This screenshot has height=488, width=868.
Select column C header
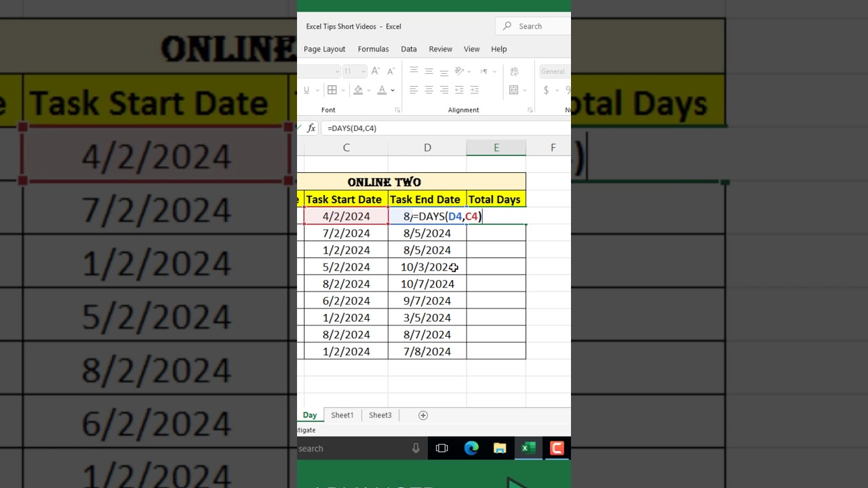click(x=346, y=148)
